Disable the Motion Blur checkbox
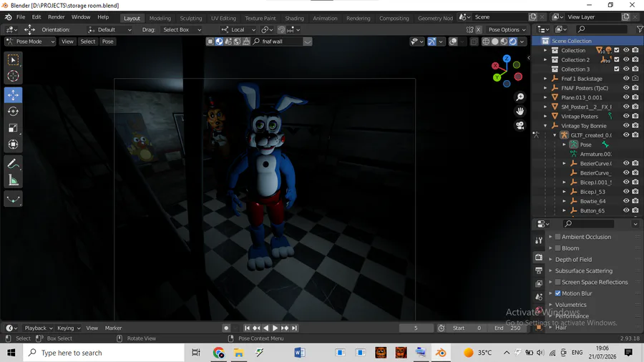The image size is (644, 362). [557, 293]
